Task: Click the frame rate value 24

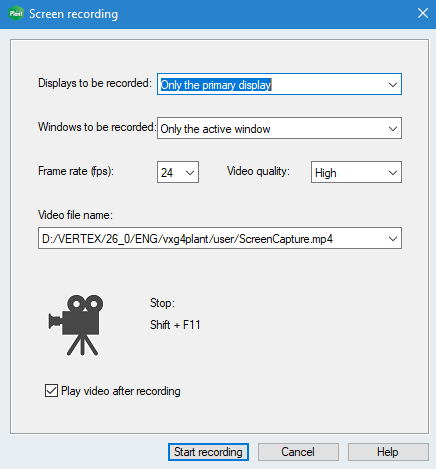Action: [167, 173]
